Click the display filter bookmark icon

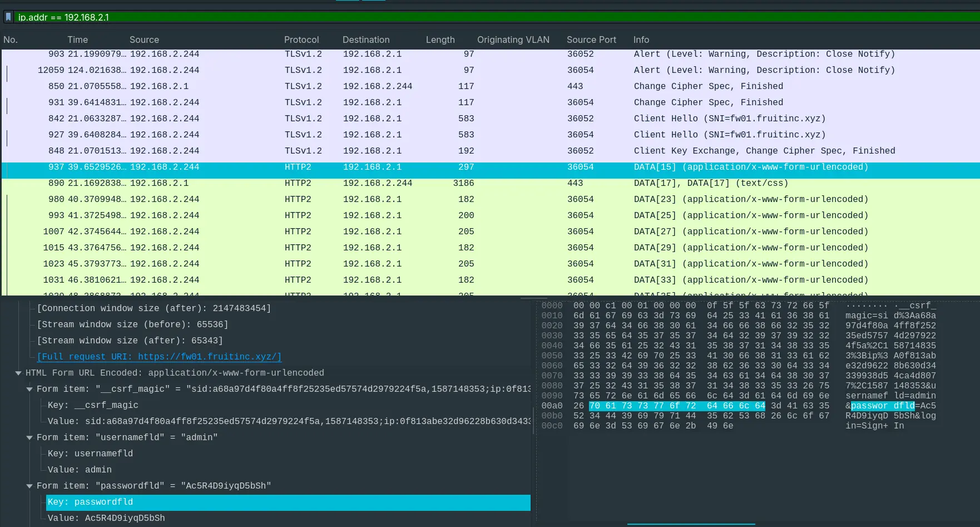[8, 17]
